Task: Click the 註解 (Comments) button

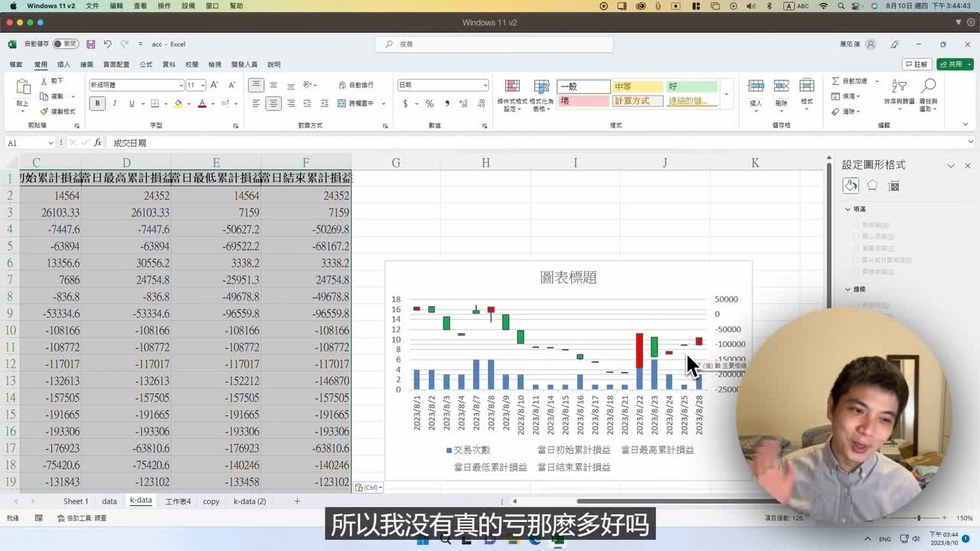Action: (916, 64)
